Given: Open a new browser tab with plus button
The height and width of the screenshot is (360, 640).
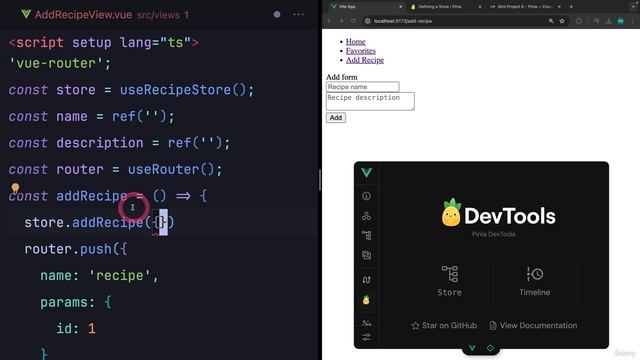Looking at the screenshot, I should click(x=571, y=7).
